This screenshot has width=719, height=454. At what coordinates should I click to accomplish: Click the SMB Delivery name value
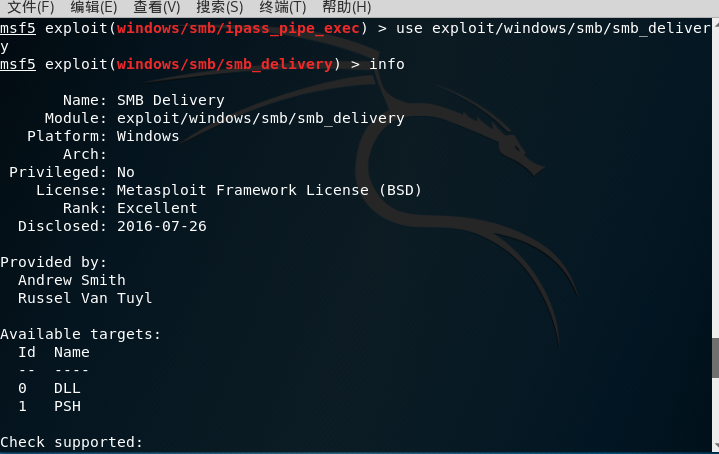coord(170,100)
